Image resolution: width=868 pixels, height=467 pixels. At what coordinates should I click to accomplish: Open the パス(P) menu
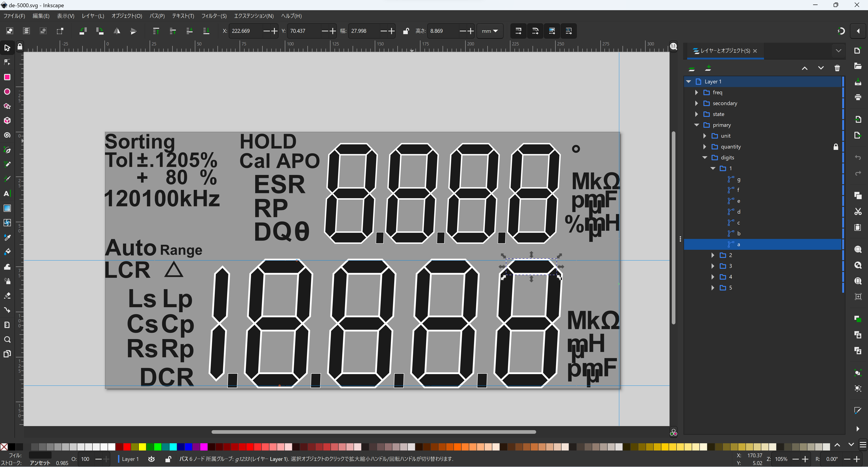(157, 16)
